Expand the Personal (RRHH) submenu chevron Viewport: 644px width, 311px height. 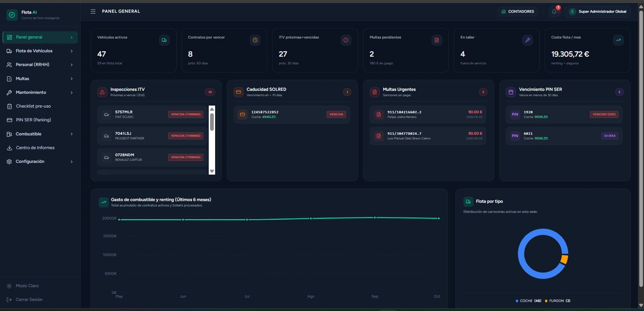pyautogui.click(x=71, y=65)
